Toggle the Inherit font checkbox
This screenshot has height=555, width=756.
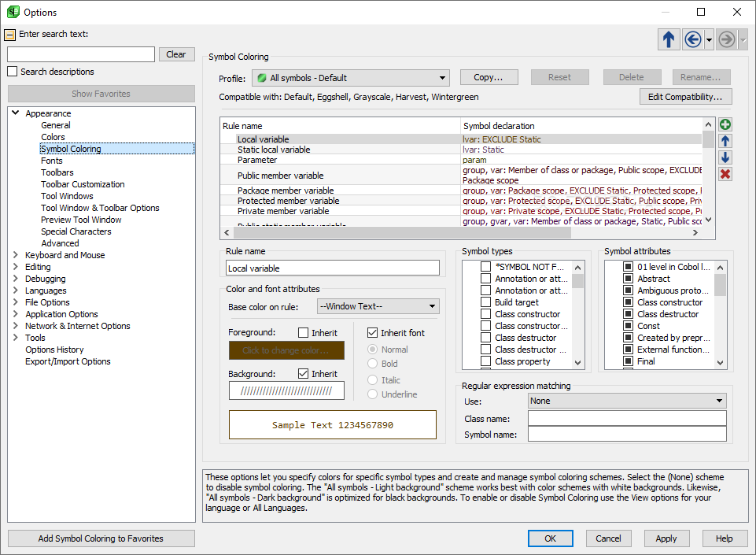[x=372, y=332]
